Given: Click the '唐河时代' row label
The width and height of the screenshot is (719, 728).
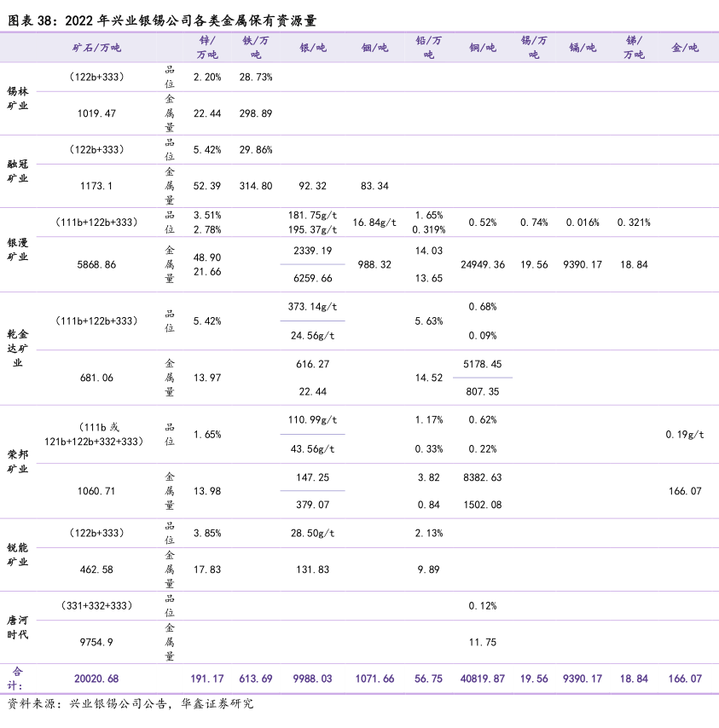Looking at the screenshot, I should click(x=18, y=627).
